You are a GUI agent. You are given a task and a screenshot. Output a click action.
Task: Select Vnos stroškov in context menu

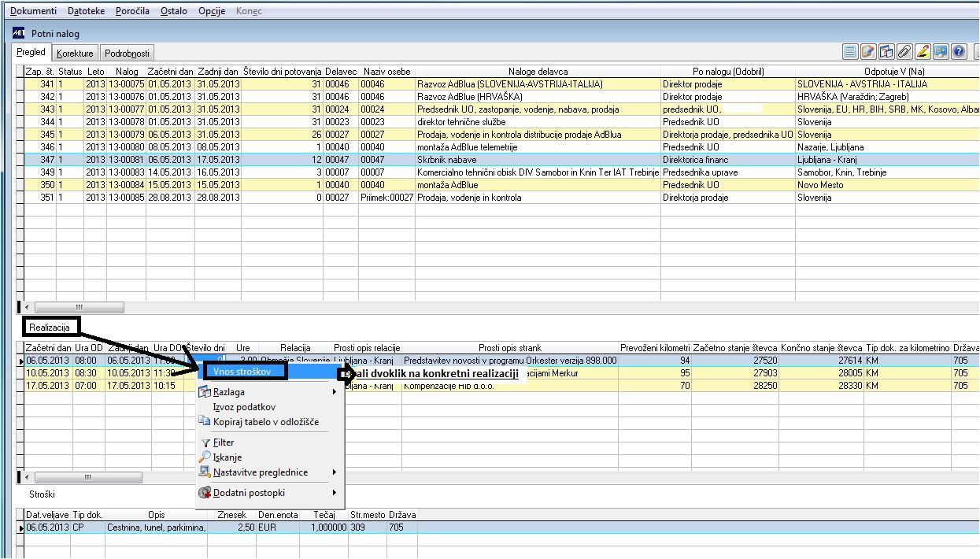point(242,371)
